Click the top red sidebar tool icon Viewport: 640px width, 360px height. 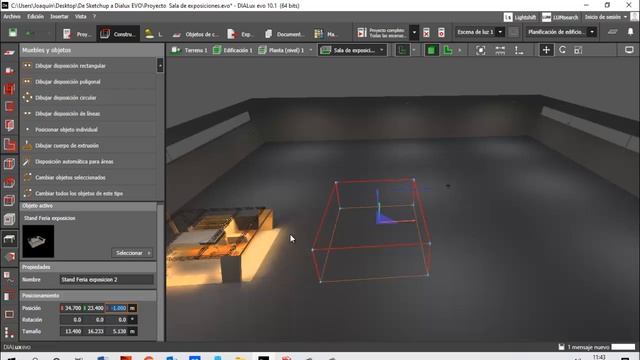9,52
